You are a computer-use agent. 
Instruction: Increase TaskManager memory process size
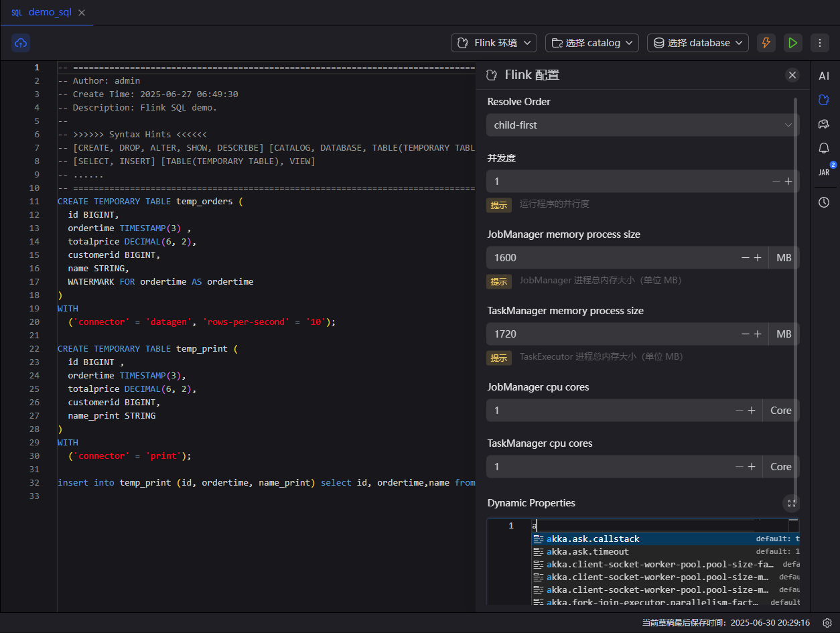pyautogui.click(x=758, y=334)
